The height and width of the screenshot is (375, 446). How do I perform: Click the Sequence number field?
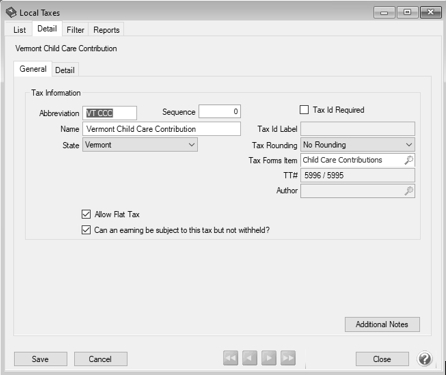[x=220, y=111]
